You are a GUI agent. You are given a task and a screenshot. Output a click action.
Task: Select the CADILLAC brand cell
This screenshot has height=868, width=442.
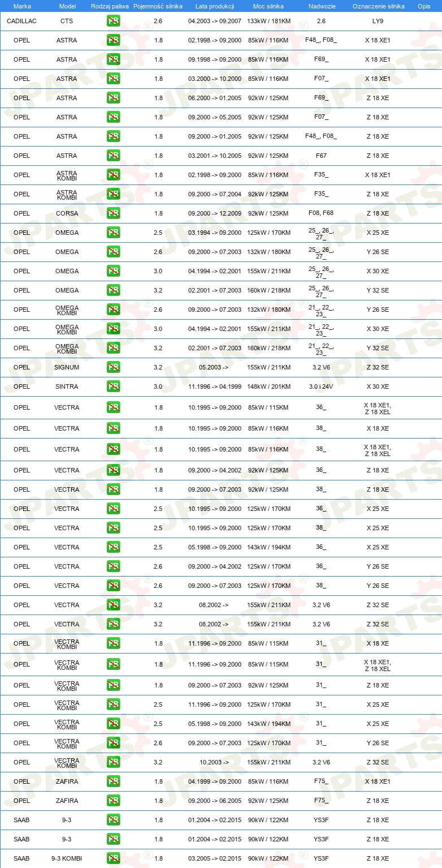(x=21, y=21)
